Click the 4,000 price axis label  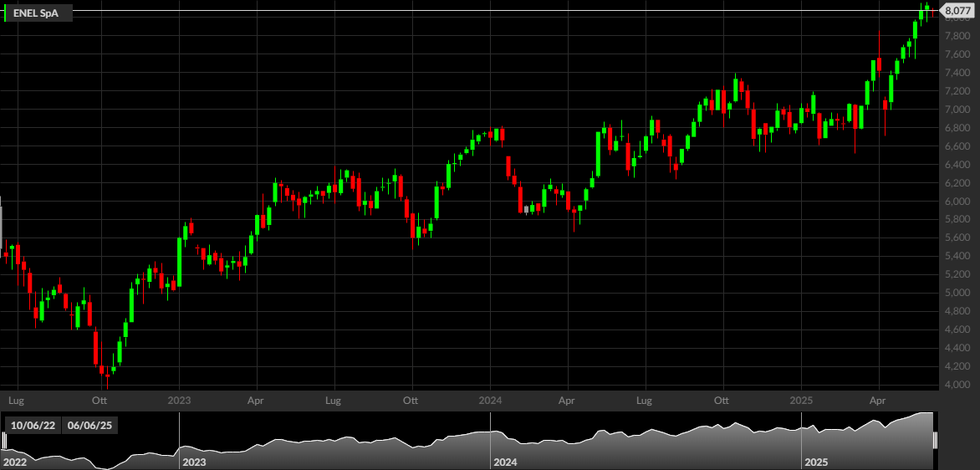coord(957,385)
